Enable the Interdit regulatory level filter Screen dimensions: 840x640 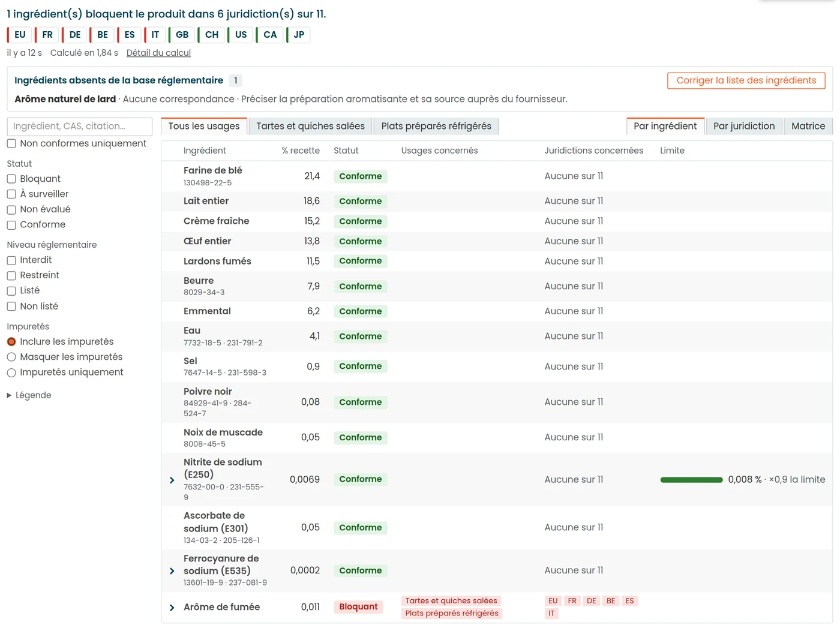point(11,260)
